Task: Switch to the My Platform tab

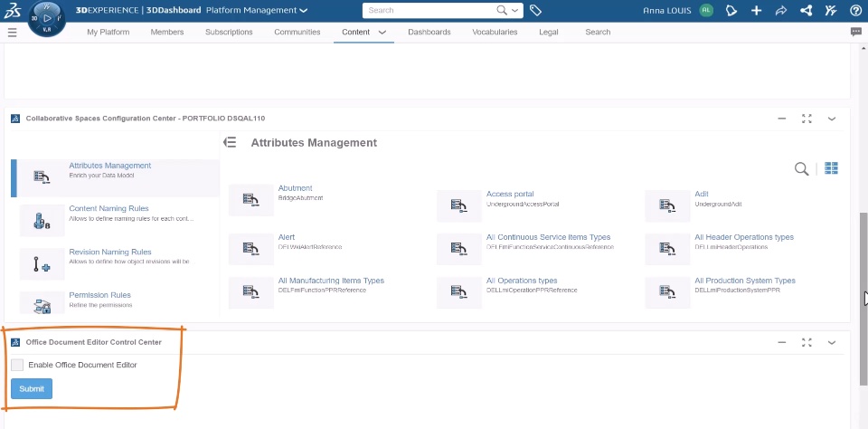Action: (x=108, y=33)
